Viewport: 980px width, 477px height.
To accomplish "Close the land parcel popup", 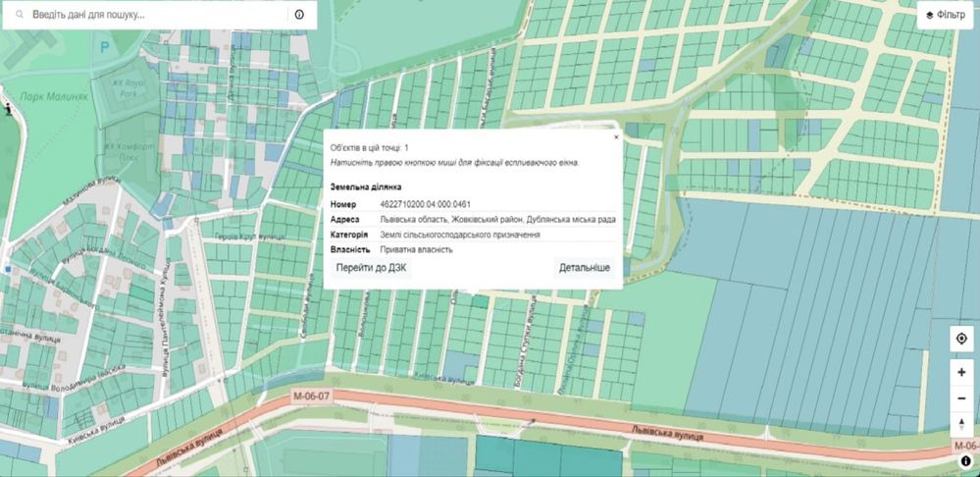I will pyautogui.click(x=616, y=136).
